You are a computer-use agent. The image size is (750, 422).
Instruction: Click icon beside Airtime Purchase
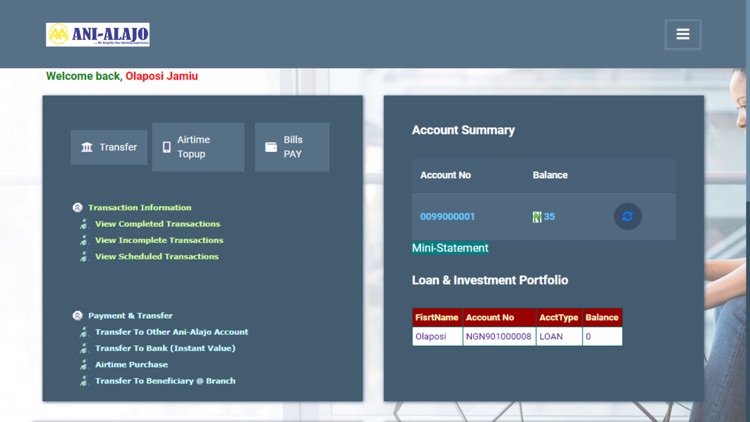(84, 365)
